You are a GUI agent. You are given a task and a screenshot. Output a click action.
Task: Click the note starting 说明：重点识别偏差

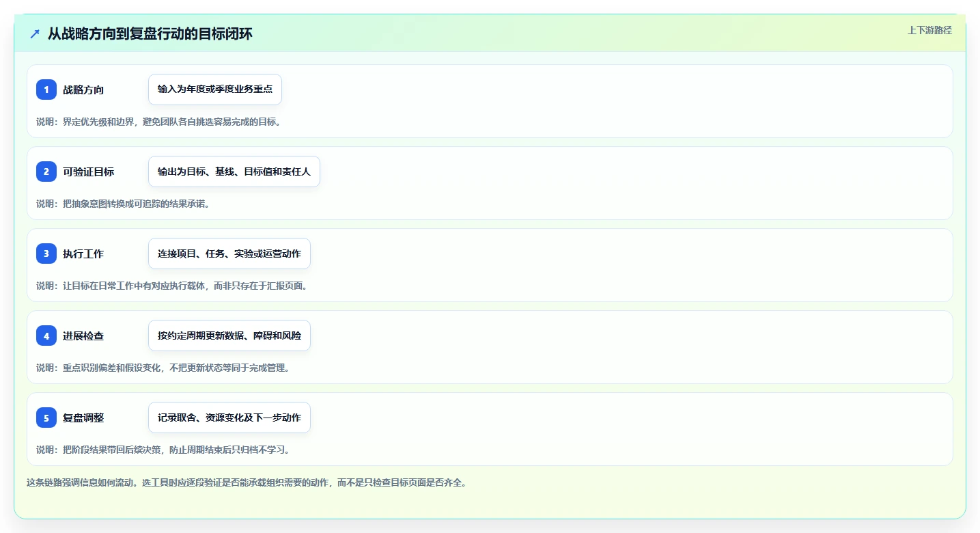(164, 368)
